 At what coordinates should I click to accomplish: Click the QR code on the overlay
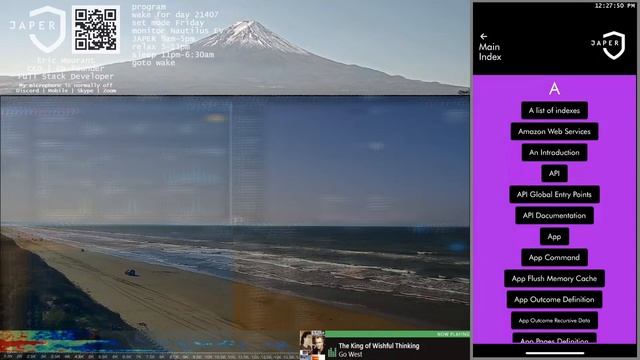point(96,29)
